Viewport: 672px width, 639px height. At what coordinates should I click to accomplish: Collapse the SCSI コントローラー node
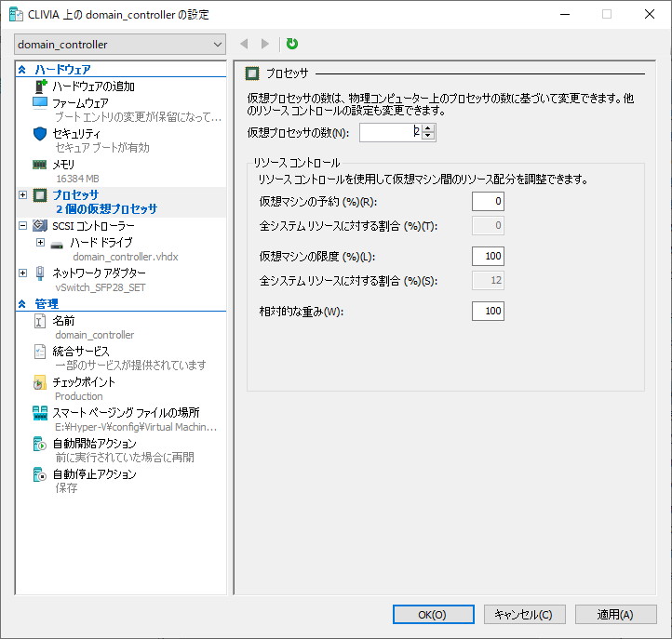click(x=23, y=225)
